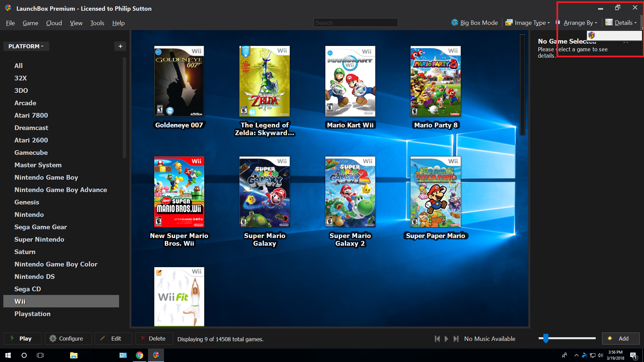The width and height of the screenshot is (644, 362).
Task: Click the Search input field
Action: [x=356, y=23]
